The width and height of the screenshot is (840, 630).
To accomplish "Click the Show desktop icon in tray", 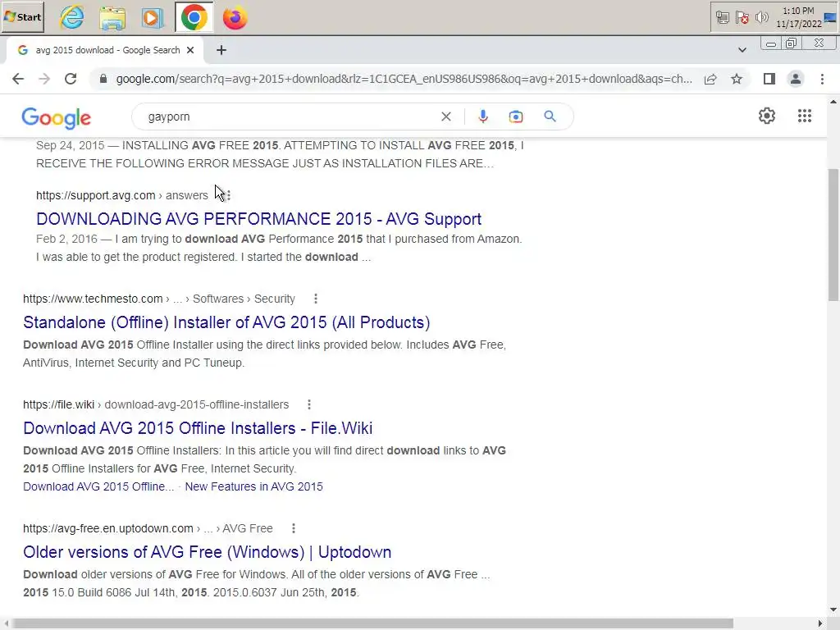I will tap(830, 18).
